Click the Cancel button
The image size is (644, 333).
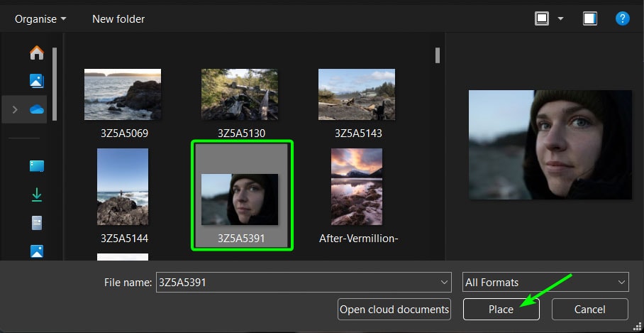589,310
